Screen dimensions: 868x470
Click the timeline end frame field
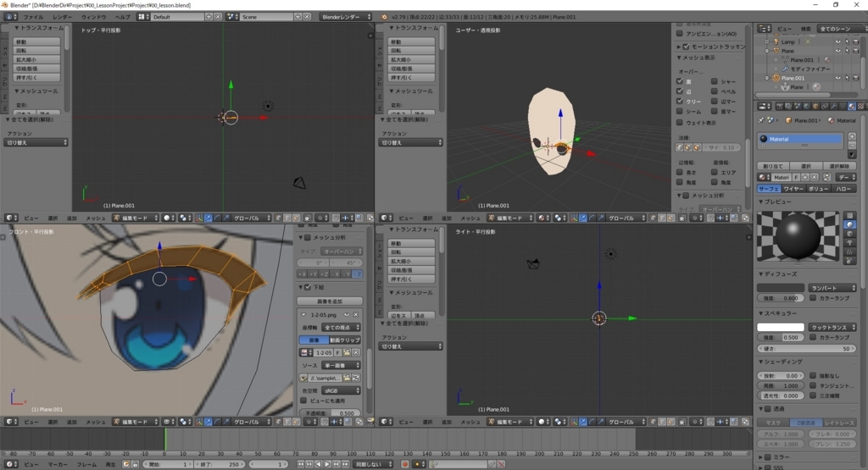pos(220,464)
